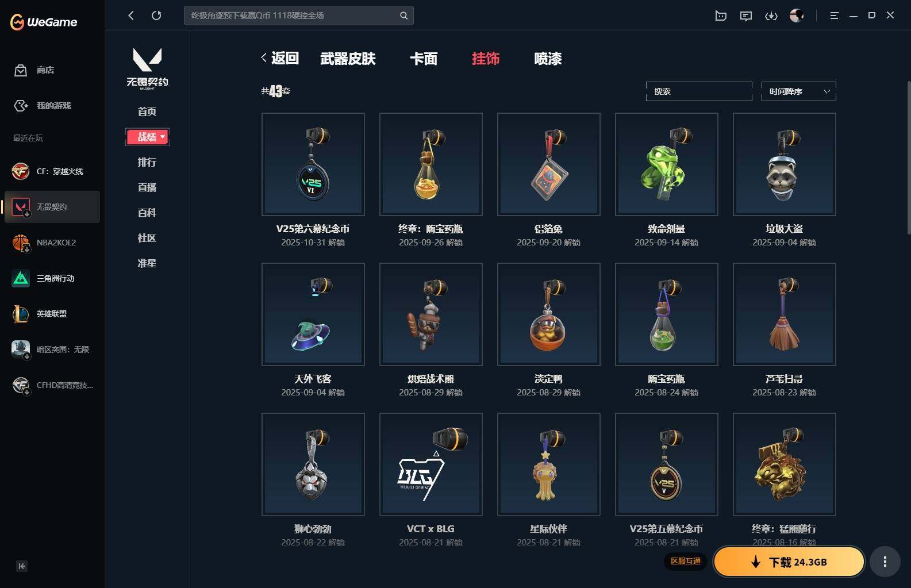
Task: Open the hamburger menu in title bar
Action: pyautogui.click(x=834, y=16)
